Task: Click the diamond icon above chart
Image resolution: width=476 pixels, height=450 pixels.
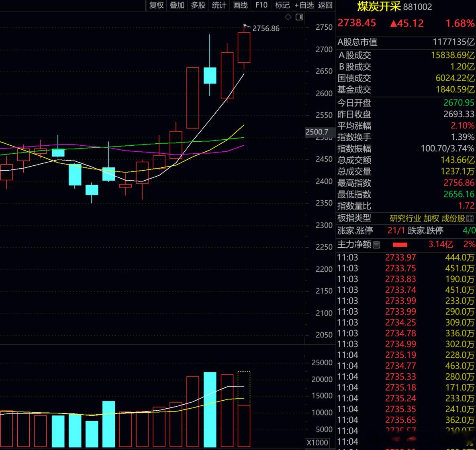Action: (288, 17)
